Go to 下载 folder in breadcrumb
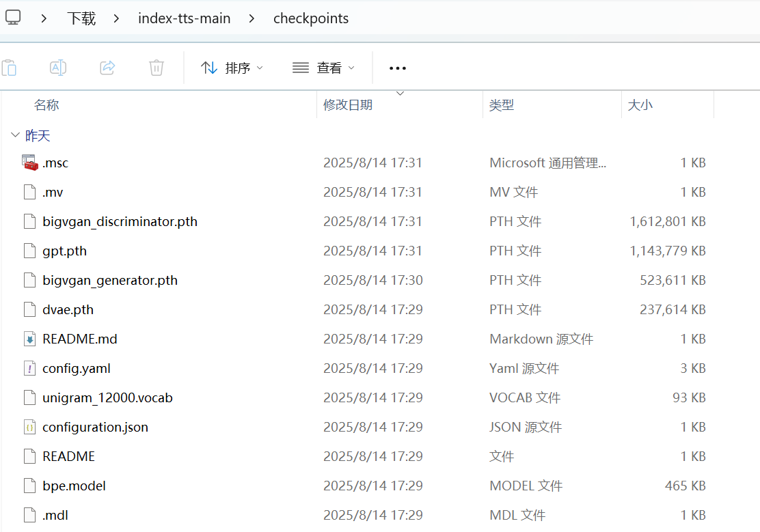This screenshot has width=760, height=532. [81, 18]
